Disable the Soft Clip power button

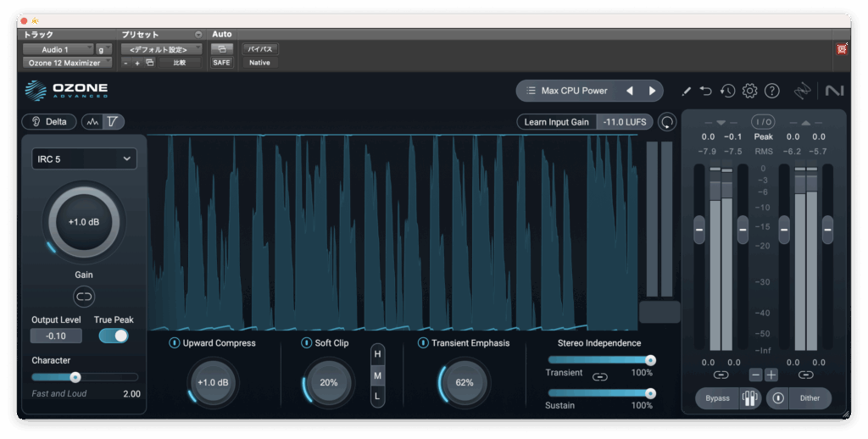tap(307, 343)
